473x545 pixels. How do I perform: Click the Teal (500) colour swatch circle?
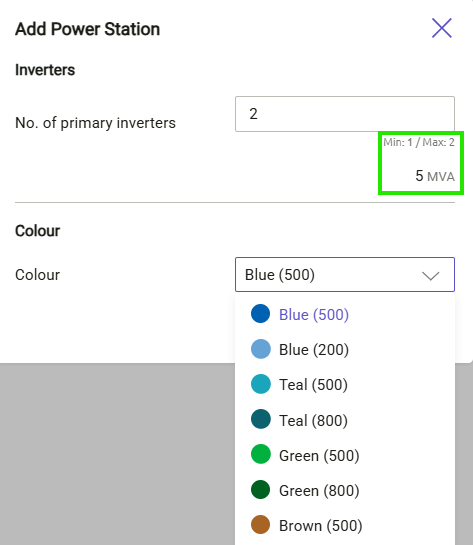tap(261, 384)
